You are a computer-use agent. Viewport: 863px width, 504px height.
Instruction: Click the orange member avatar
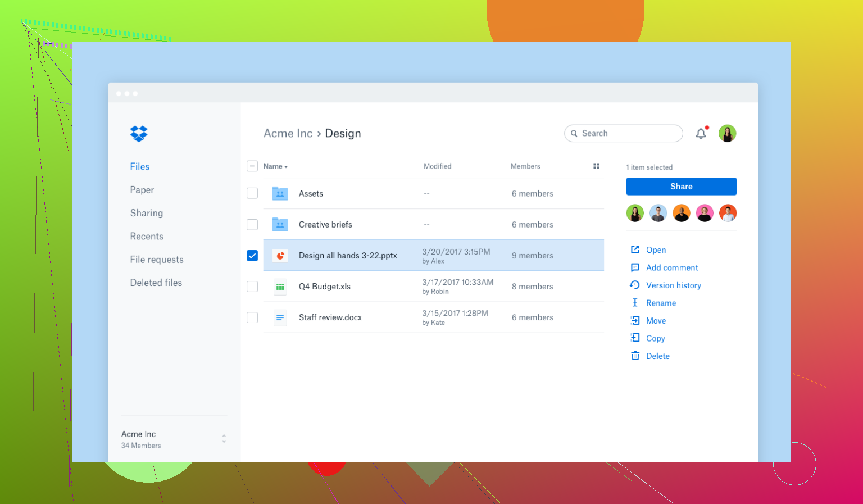click(681, 214)
